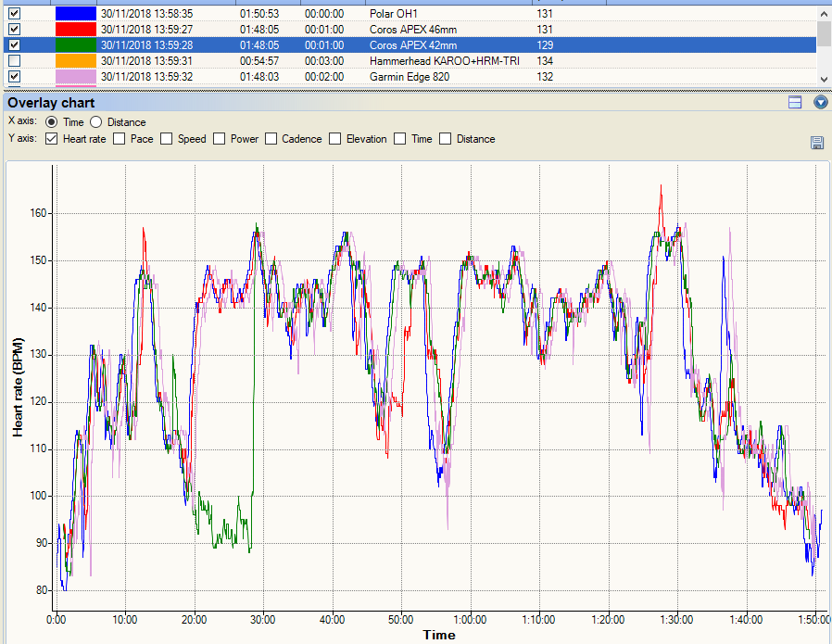Click the activity list scrollbar down arrow
This screenshot has width=832, height=644.
(x=824, y=79)
